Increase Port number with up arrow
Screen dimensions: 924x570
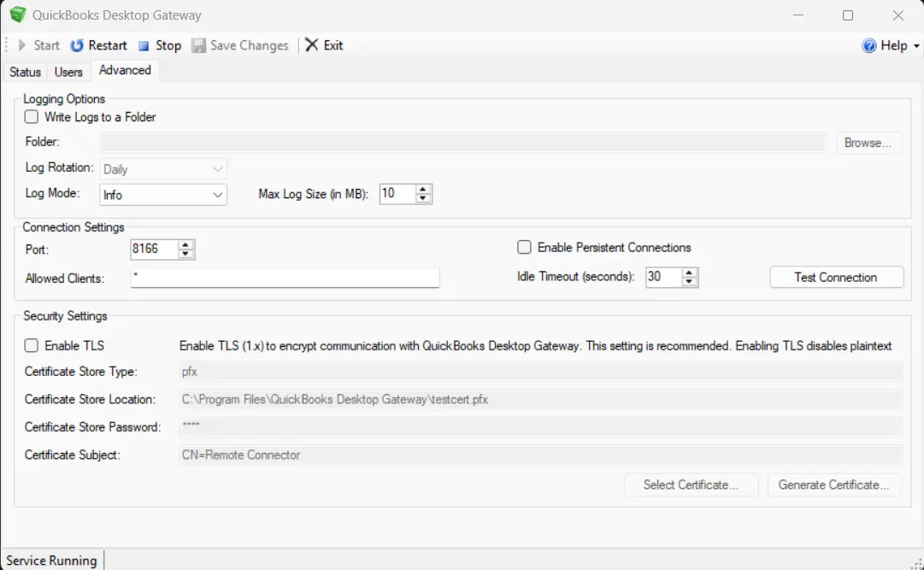pos(185,244)
